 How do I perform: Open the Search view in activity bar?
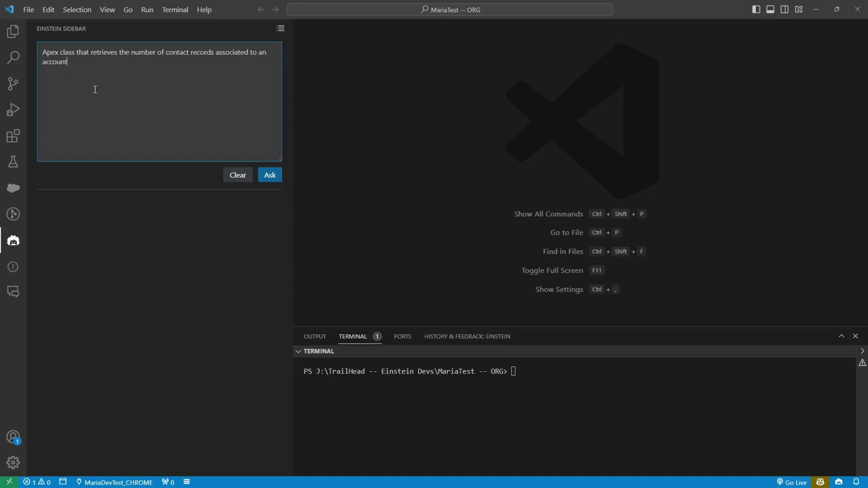pyautogui.click(x=13, y=58)
